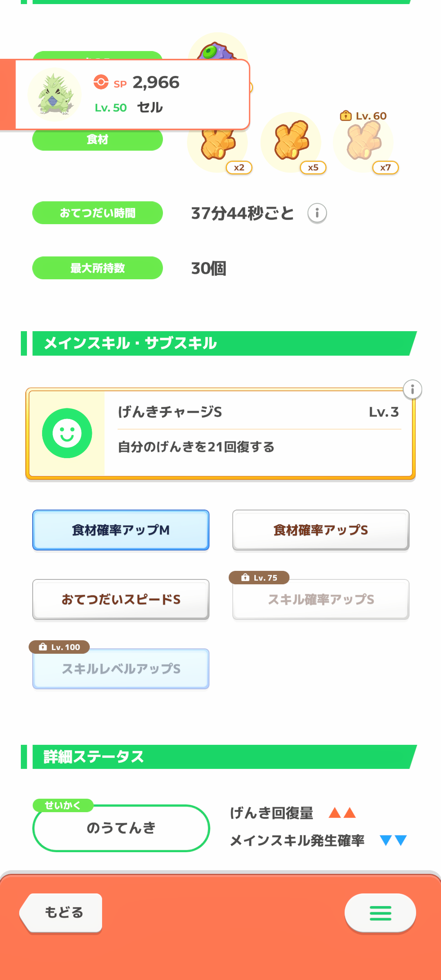Tap the 食材 green label

pos(97,140)
